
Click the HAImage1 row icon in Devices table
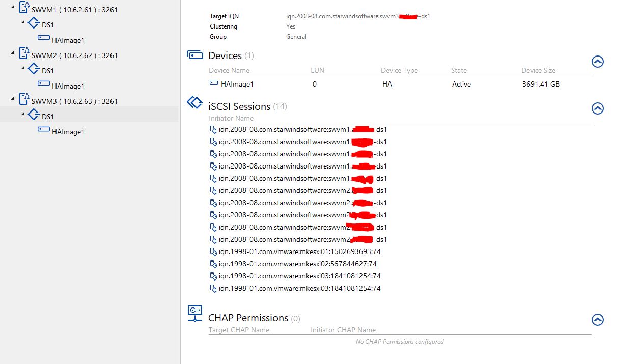tap(214, 83)
